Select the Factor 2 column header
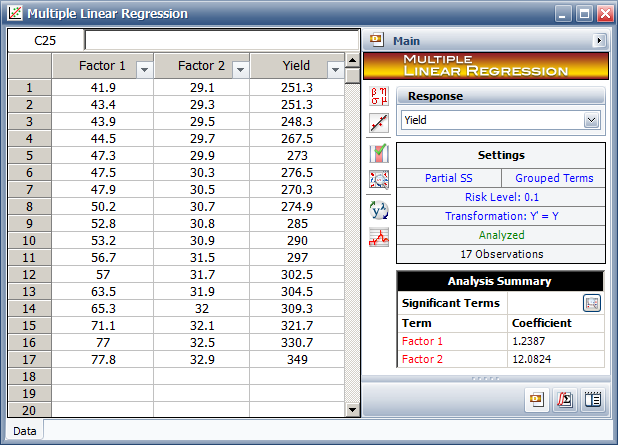The width and height of the screenshot is (618, 445). coord(201,65)
